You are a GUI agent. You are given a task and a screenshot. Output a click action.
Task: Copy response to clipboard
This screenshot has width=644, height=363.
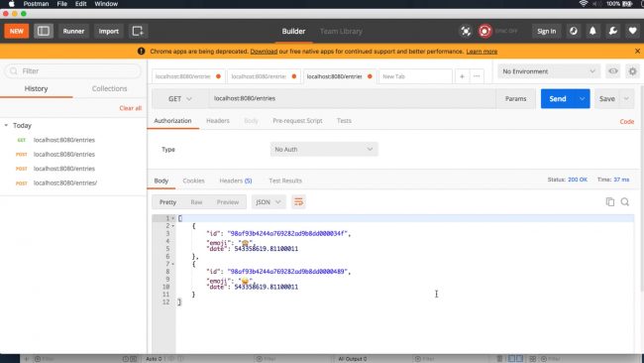610,202
